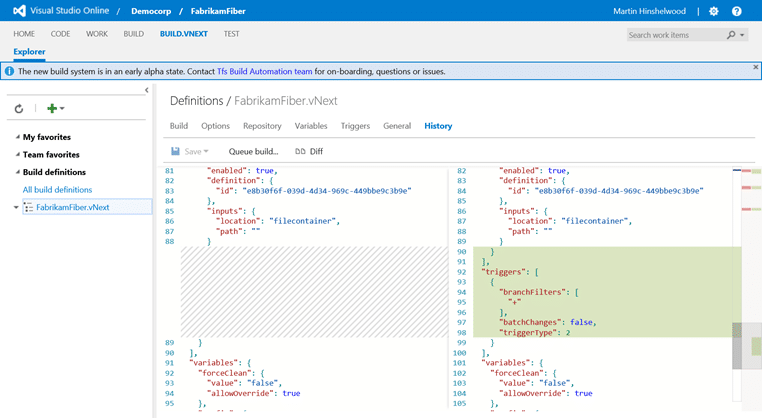Switch to the General tab

[x=397, y=126]
